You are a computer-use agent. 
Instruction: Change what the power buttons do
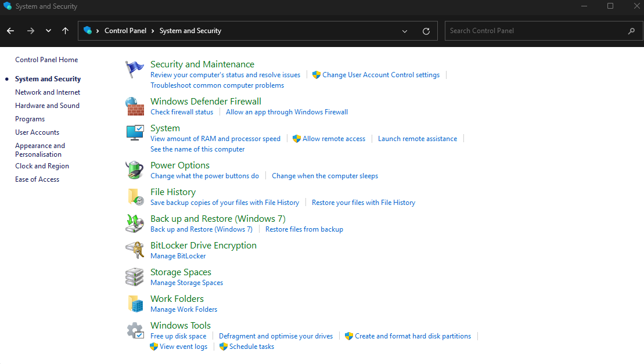coord(204,176)
